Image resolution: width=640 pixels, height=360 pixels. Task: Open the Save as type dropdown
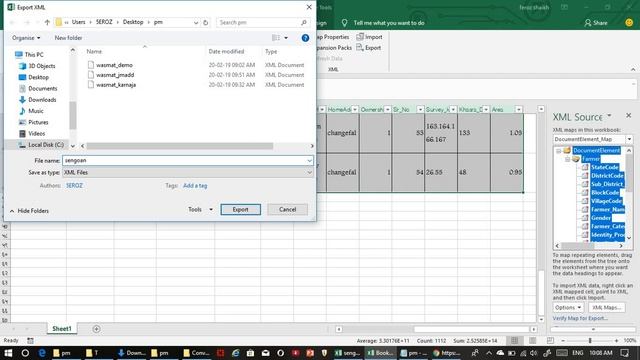tap(188, 172)
